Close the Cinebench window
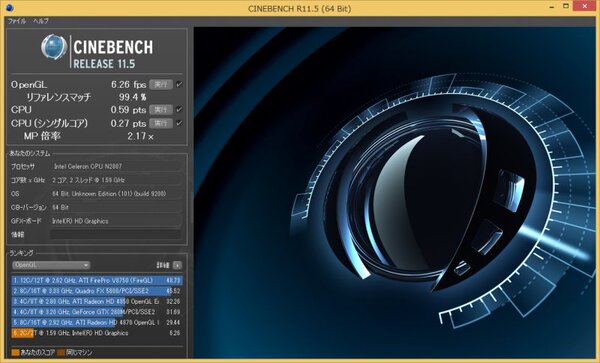Viewport: 600px width, 363px height. [584, 6]
